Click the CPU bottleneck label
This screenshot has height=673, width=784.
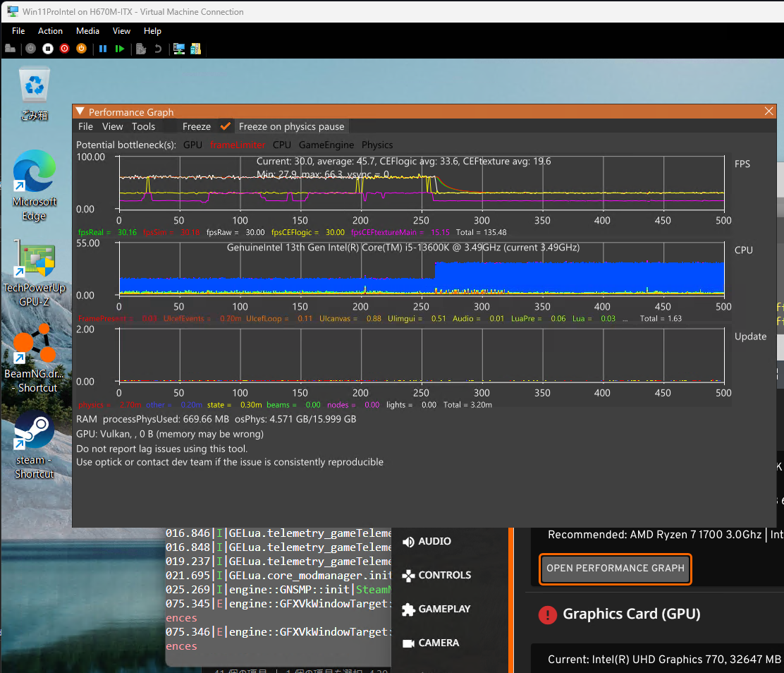point(282,145)
